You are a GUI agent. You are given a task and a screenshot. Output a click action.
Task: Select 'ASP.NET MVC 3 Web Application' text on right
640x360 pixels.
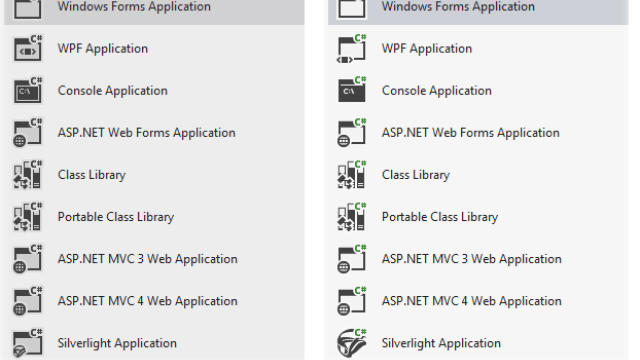pos(472,259)
